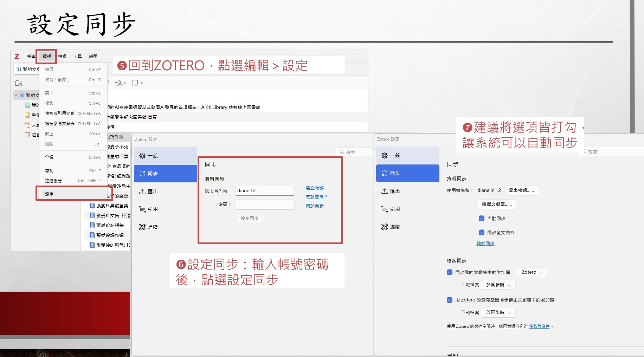Open second 下載檔案 於同步時 dropdown under group libraries

point(498,312)
